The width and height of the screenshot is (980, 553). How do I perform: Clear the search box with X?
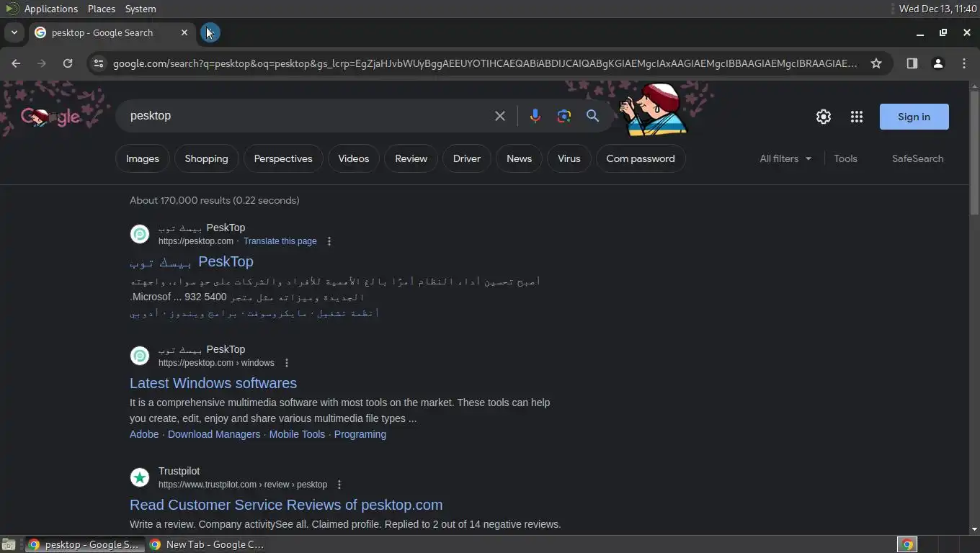500,116
